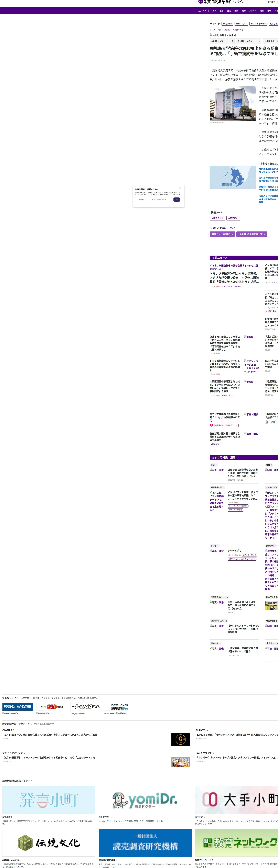The height and width of the screenshot is (868, 278).
Task: Click the yomiDr. mascot icon
Action: pos(267,422)
